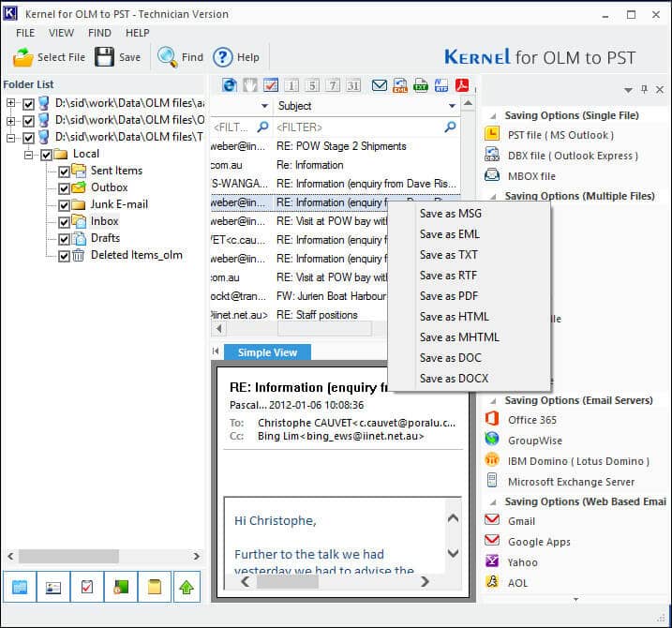Open Help with the question mark icon
This screenshot has width=672, height=628.
tap(222, 57)
